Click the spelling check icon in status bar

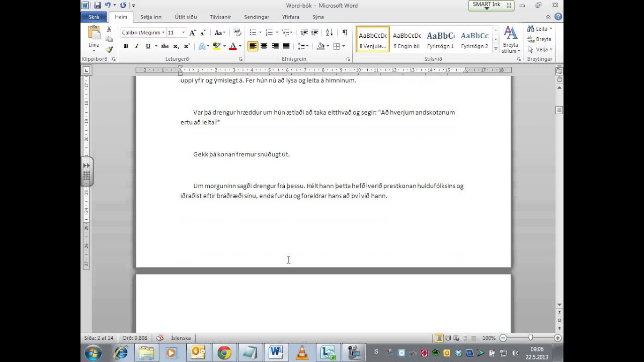[x=160, y=338]
